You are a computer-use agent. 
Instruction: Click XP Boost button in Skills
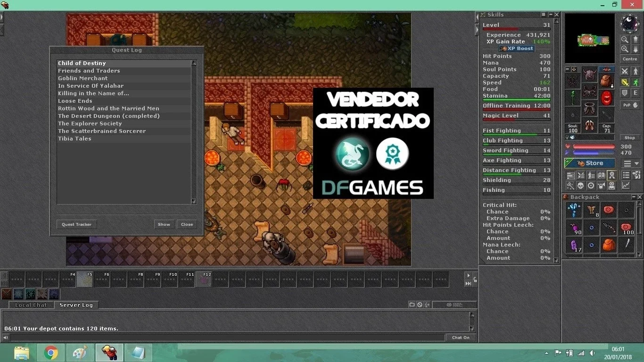point(517,49)
